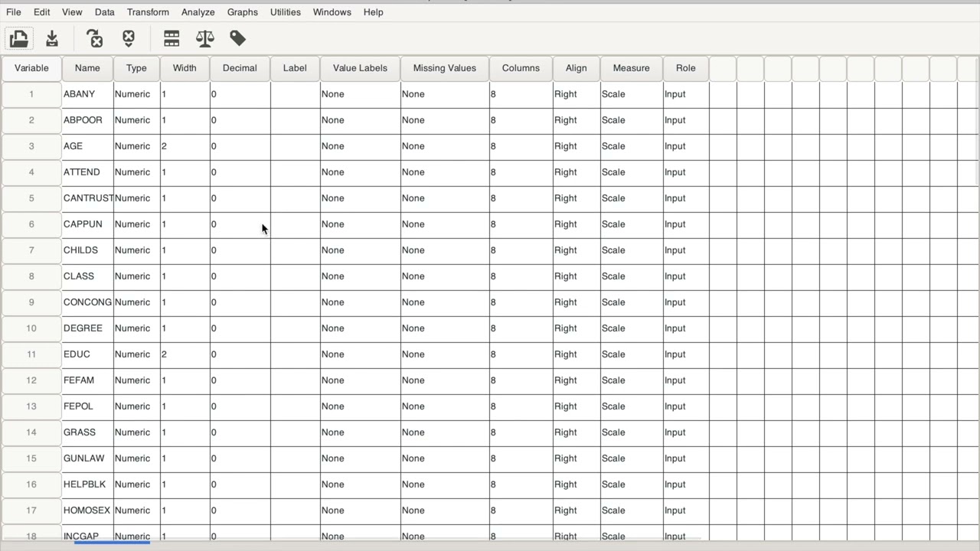The height and width of the screenshot is (551, 980).
Task: Click the Measure column header
Action: (x=632, y=68)
